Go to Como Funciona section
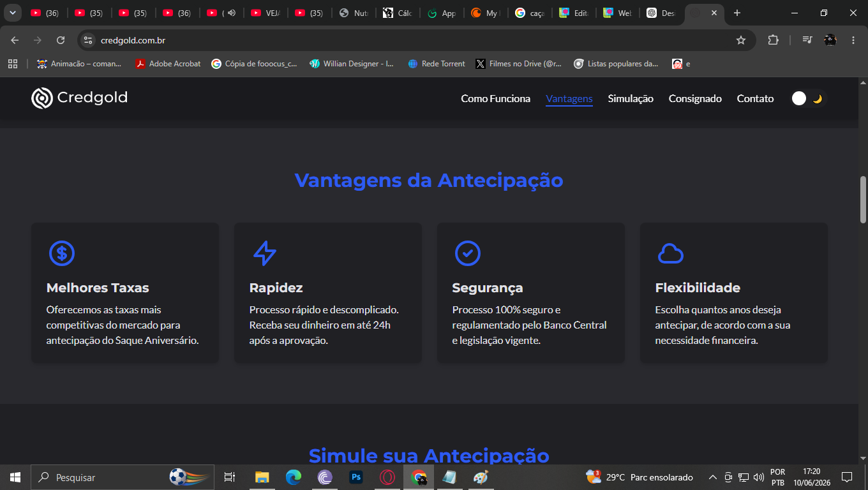 point(496,98)
